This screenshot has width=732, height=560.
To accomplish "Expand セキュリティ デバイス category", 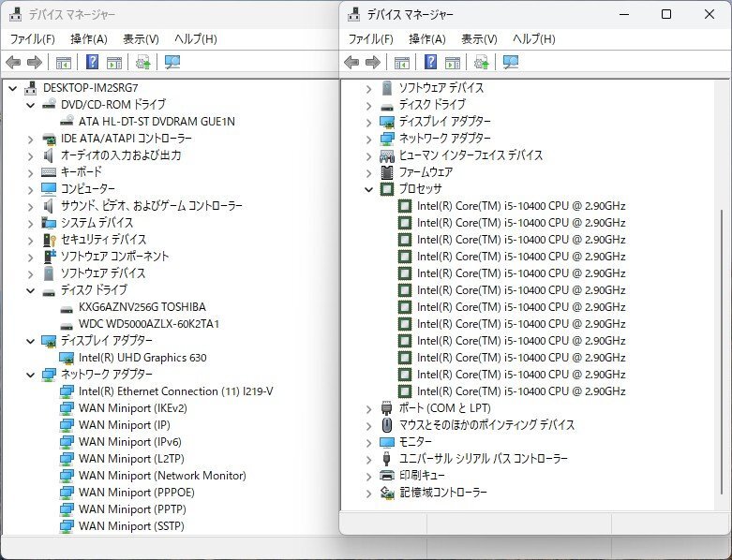I will click(30, 240).
